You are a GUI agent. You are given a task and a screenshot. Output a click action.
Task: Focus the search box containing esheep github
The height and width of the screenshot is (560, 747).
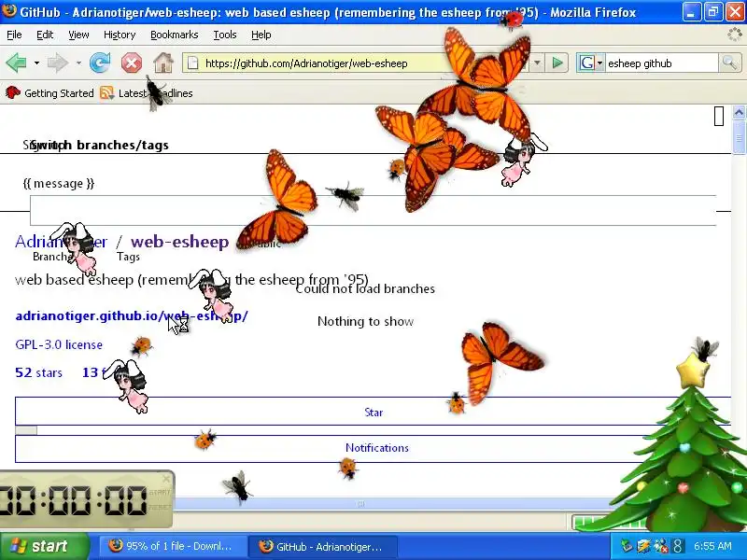pos(662,63)
